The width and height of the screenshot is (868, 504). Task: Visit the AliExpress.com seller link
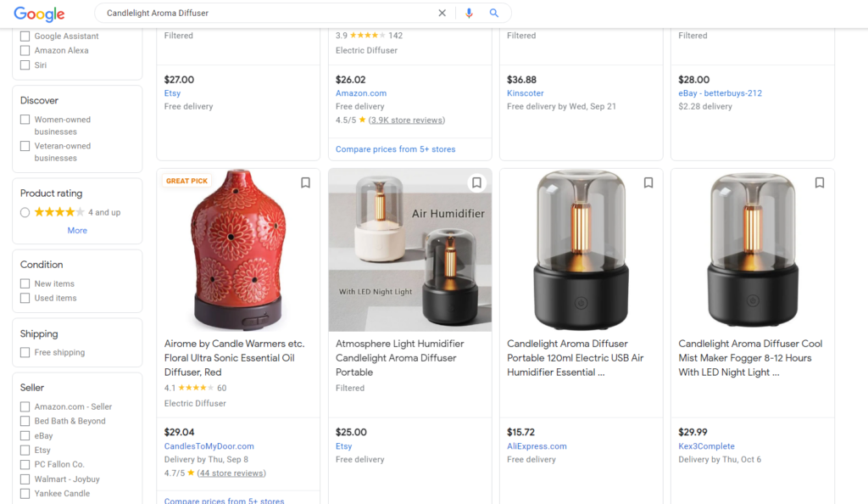tap(537, 445)
